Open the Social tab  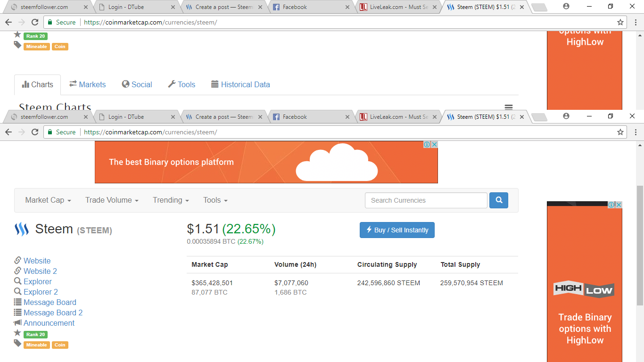click(137, 85)
